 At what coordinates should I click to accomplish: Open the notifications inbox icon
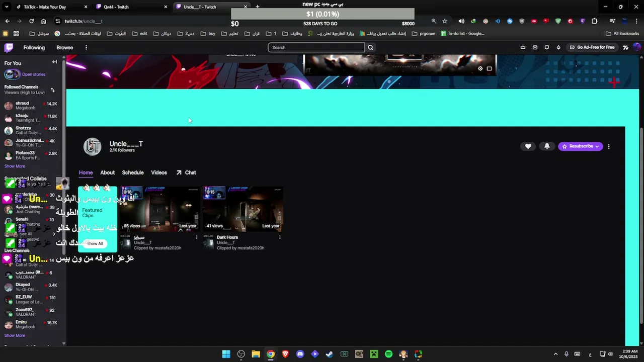coord(535,47)
